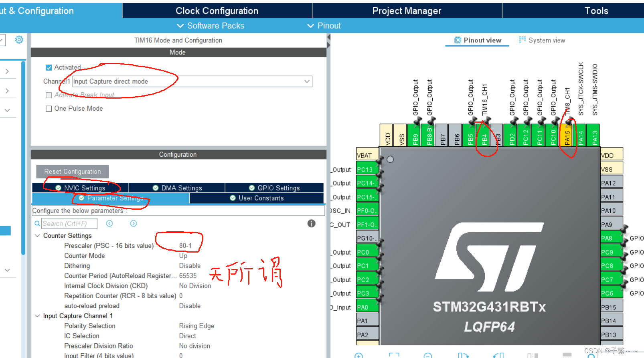The height and width of the screenshot is (358, 644).
Task: Show parameter info with the 'i' icon
Action: click(312, 224)
